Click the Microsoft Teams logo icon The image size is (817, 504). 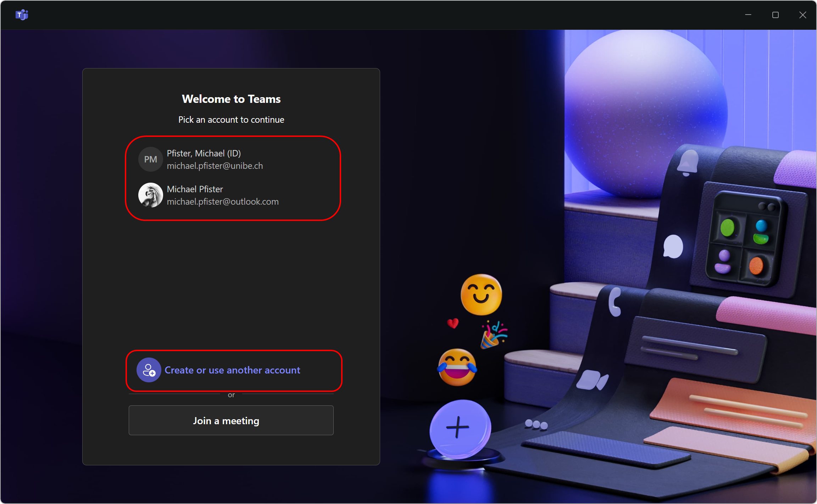[22, 15]
